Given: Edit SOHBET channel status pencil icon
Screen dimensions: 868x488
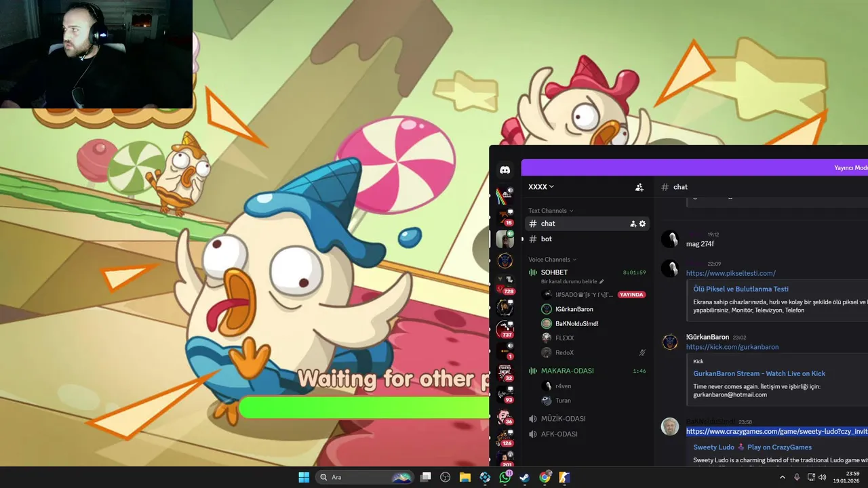Looking at the screenshot, I should pyautogui.click(x=601, y=281).
